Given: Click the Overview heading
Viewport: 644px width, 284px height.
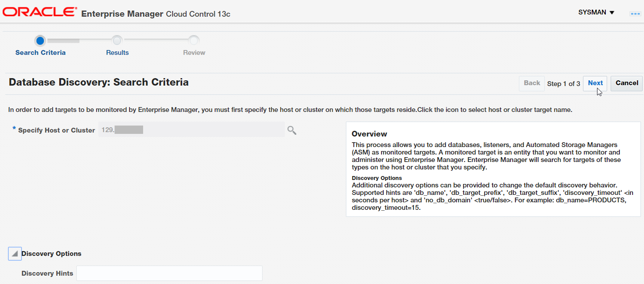Looking at the screenshot, I should (369, 134).
